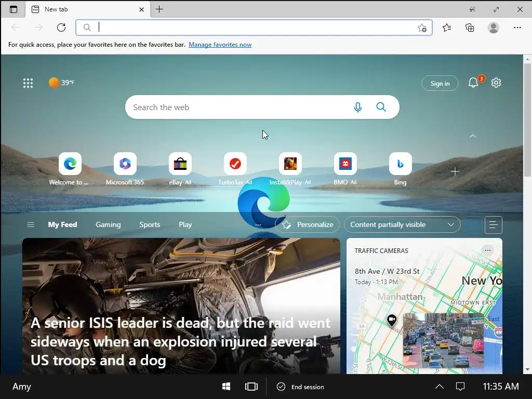
Task: Open the tab actions menu icon
Action: pyautogui.click(x=13, y=9)
